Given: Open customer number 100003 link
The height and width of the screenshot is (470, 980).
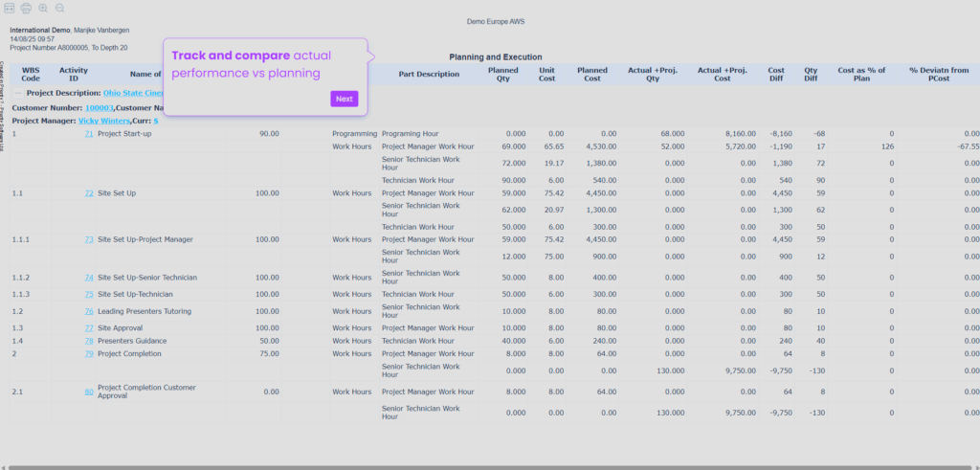Looking at the screenshot, I should [x=99, y=108].
